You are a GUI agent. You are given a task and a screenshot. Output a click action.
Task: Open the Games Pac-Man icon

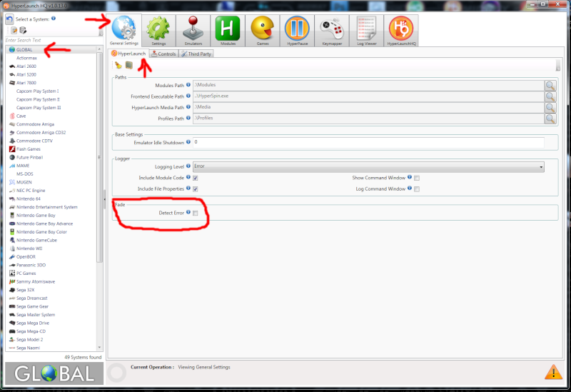tap(263, 31)
